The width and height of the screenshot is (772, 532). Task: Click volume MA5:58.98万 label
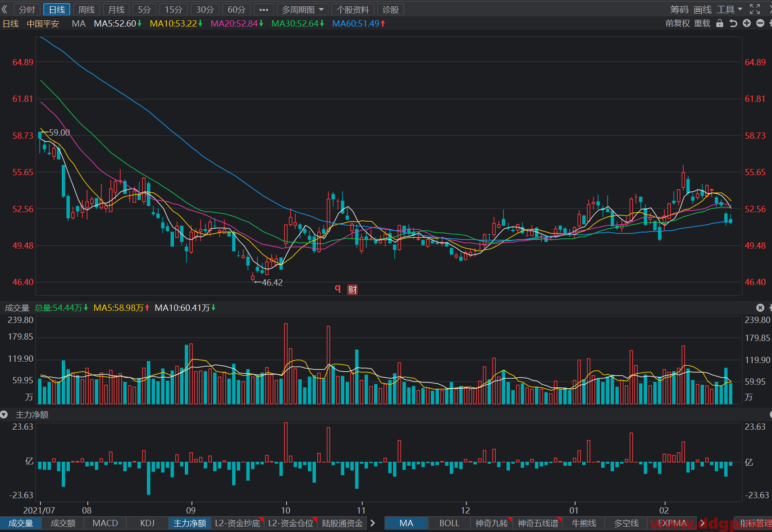point(121,308)
